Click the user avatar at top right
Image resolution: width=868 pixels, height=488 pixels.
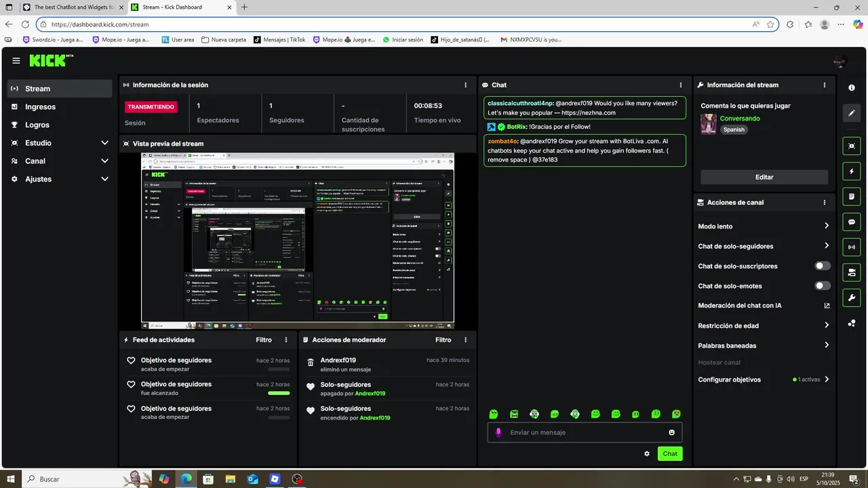pyautogui.click(x=841, y=62)
